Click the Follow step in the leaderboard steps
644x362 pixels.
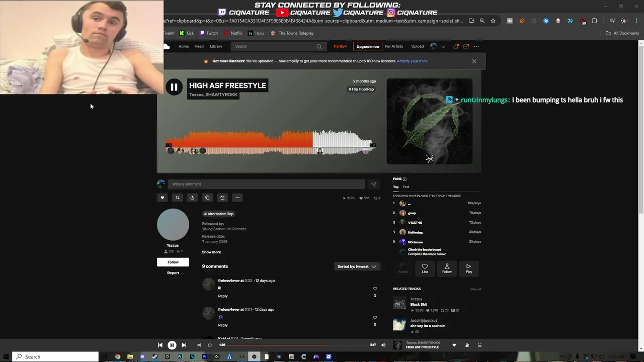click(447, 268)
